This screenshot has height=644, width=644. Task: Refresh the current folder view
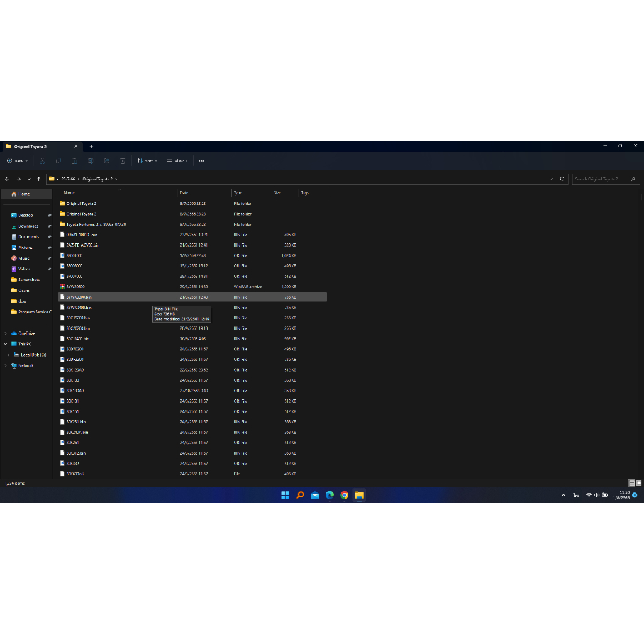point(562,179)
